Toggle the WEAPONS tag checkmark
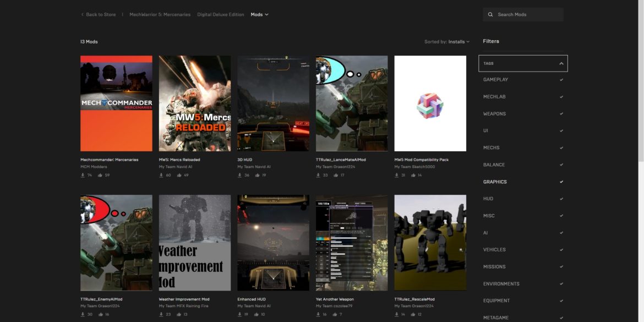This screenshot has width=644, height=322. pos(561,114)
